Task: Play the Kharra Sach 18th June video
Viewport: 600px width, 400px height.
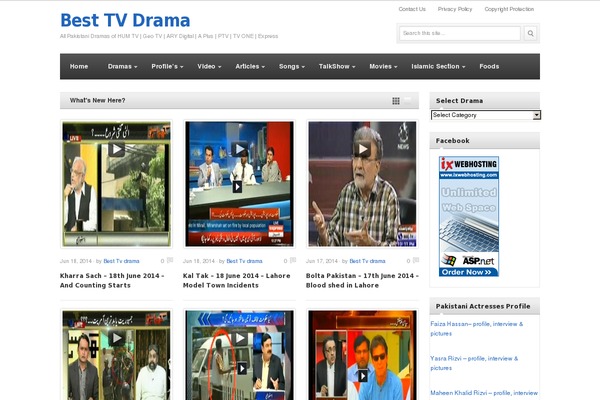Action: 116,149
